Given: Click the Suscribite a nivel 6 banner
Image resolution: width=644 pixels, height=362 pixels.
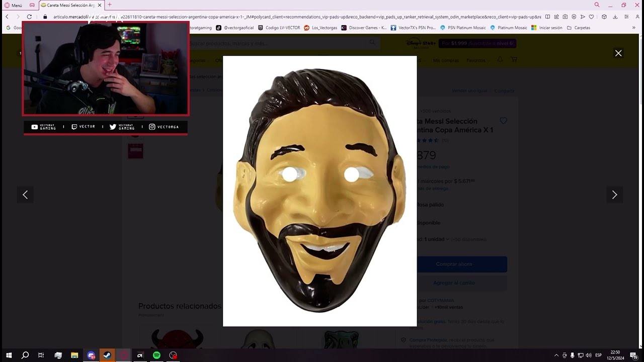Looking at the screenshot, I should (478, 43).
